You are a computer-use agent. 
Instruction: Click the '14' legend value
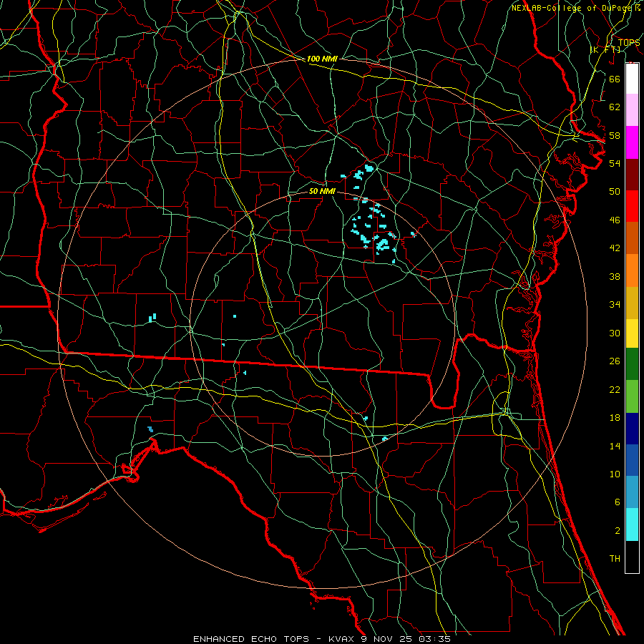coord(615,446)
